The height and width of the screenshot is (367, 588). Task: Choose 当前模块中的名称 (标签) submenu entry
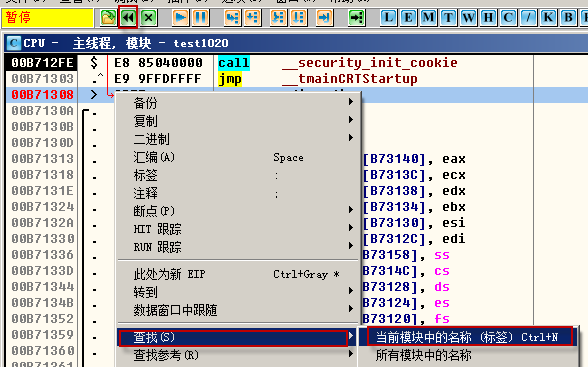point(469,337)
